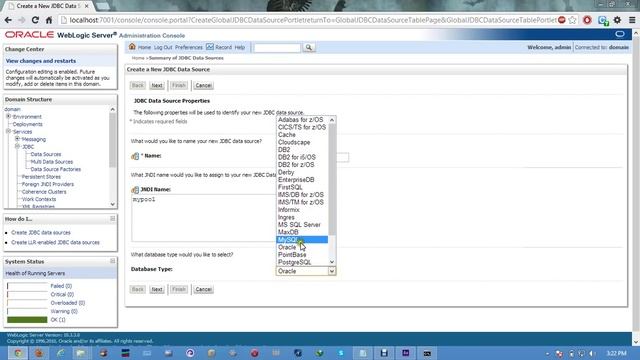Image resolution: width=640 pixels, height=360 pixels.
Task: Click the Record icon in console toolbar
Action: pos(210,47)
